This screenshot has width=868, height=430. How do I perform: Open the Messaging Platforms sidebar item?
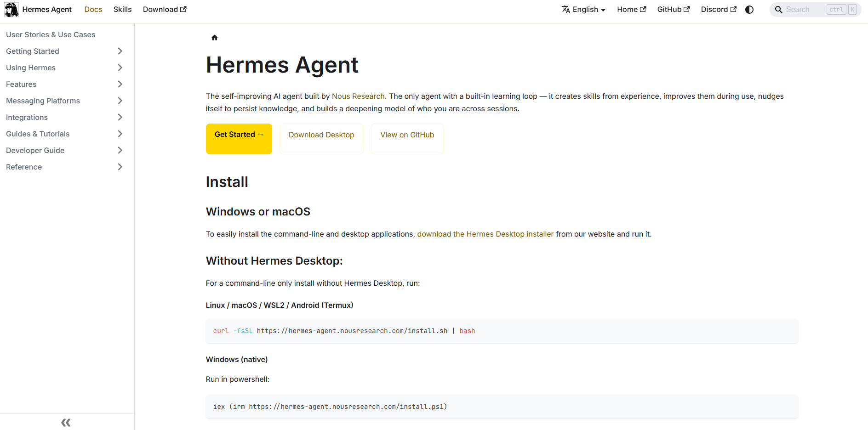coord(43,101)
